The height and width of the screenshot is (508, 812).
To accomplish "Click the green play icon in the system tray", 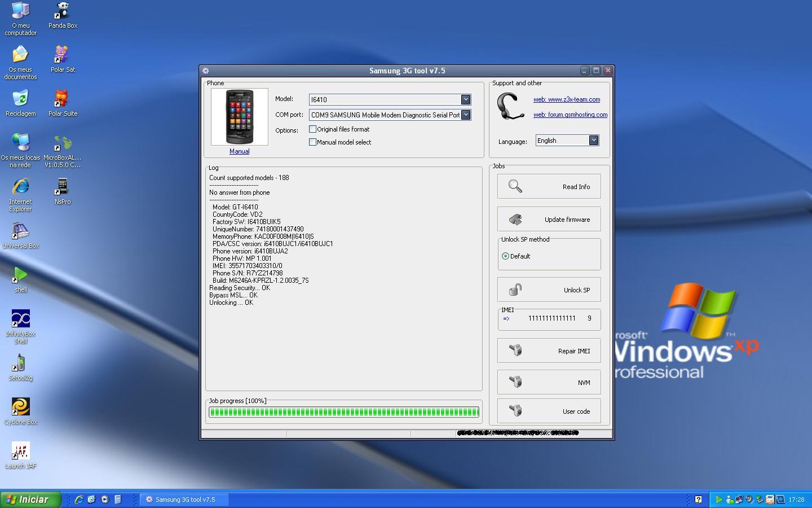I will (x=719, y=500).
